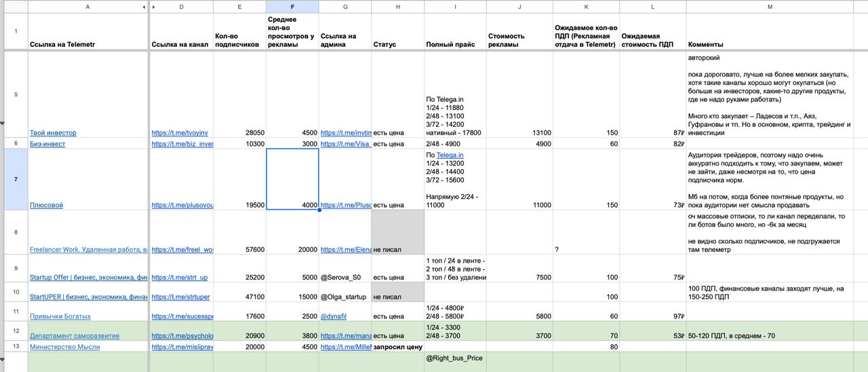Select the comment about Аудитория трейдеров
This screenshot has height=372, width=868.
[770, 179]
